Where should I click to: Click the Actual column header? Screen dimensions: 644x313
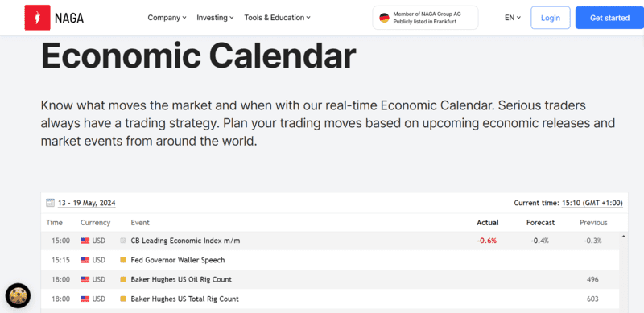pos(488,223)
